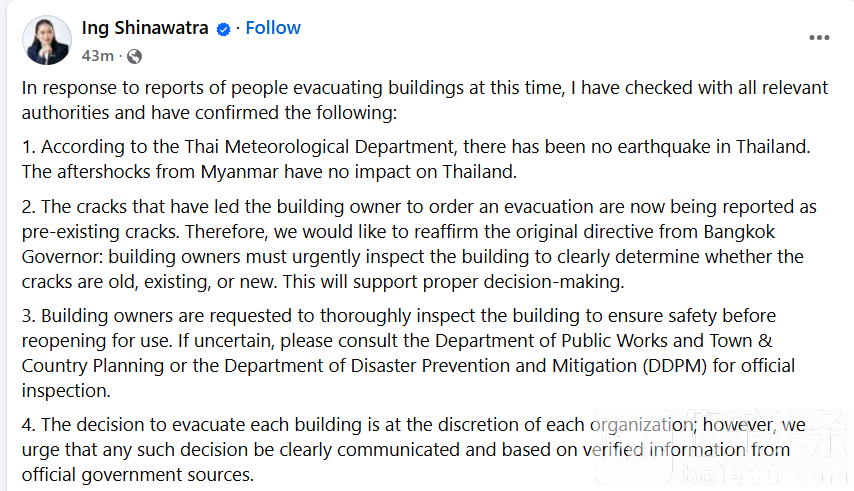Click point 3 paragraph about building owners

point(408,353)
